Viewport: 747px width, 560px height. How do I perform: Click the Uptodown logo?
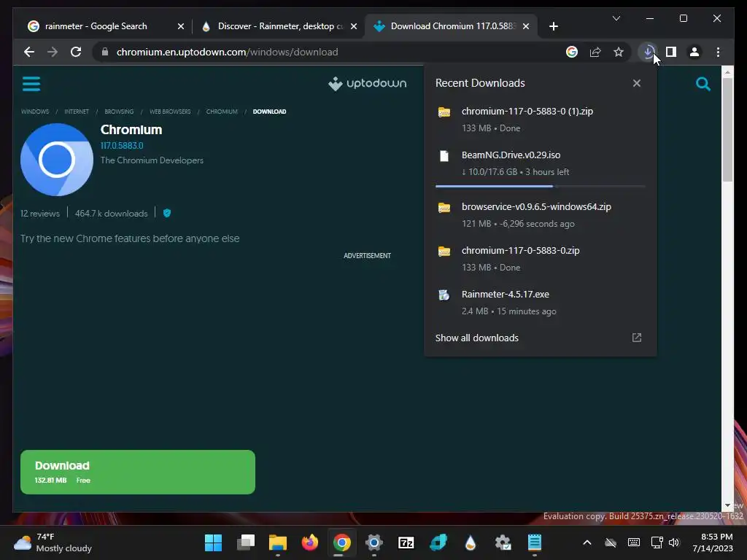click(368, 83)
